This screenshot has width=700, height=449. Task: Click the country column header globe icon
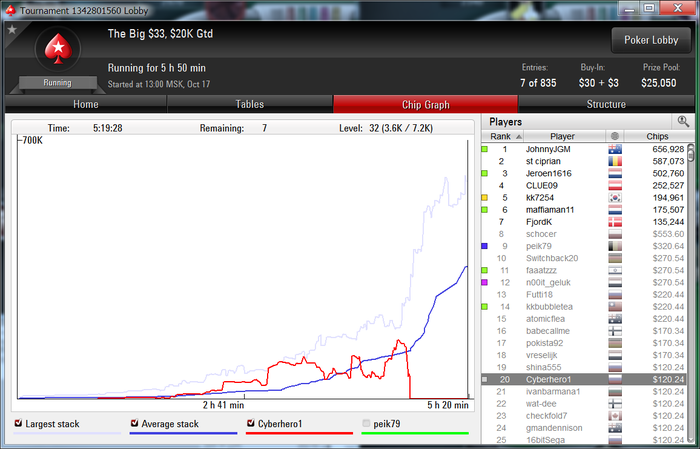[x=615, y=136]
